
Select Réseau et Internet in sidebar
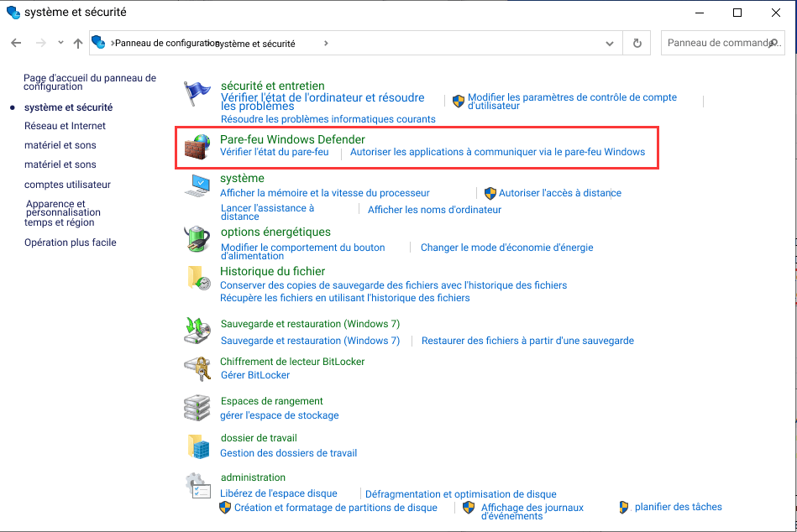click(65, 126)
